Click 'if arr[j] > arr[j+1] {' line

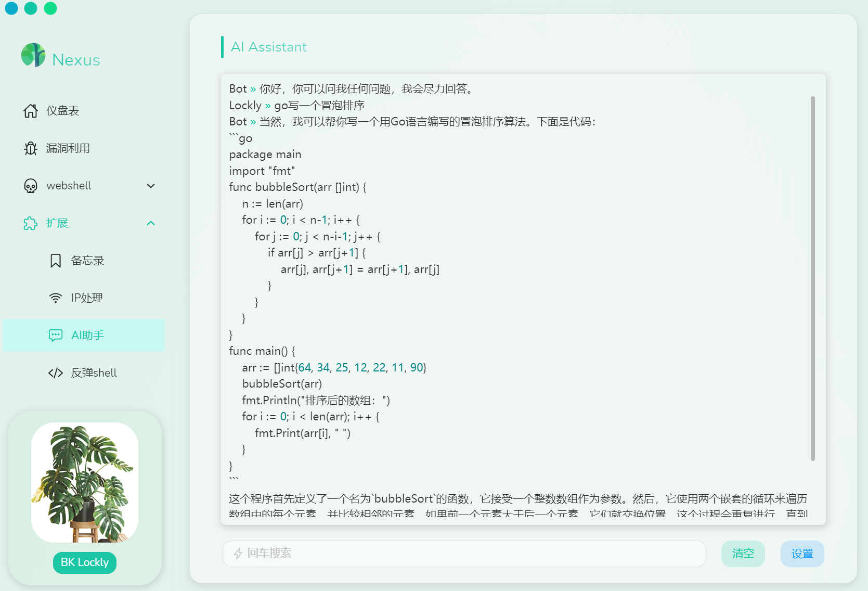317,253
